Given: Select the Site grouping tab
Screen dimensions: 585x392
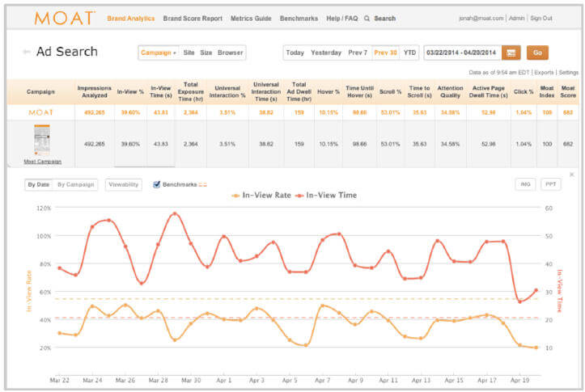Looking at the screenshot, I should (189, 53).
